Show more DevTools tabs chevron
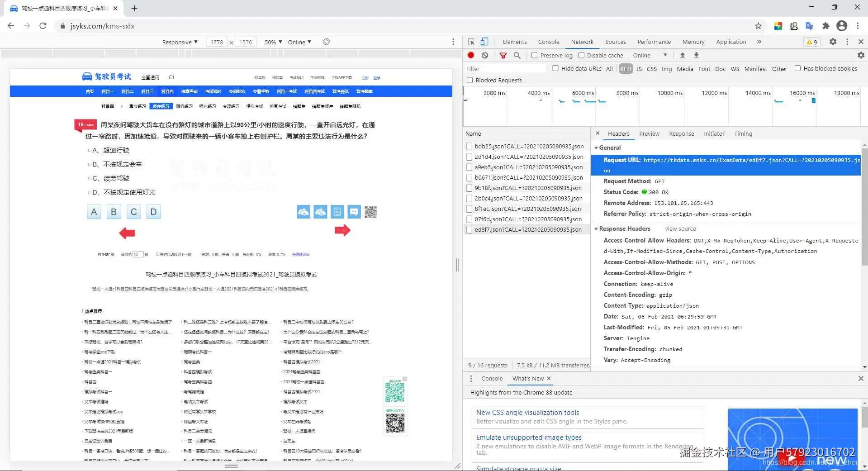The image size is (868, 471). point(759,42)
